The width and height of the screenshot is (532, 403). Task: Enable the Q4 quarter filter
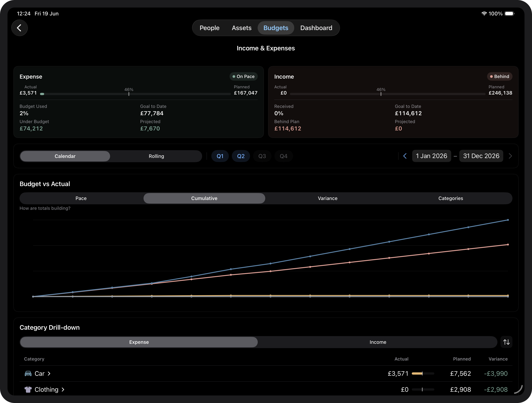(283, 156)
